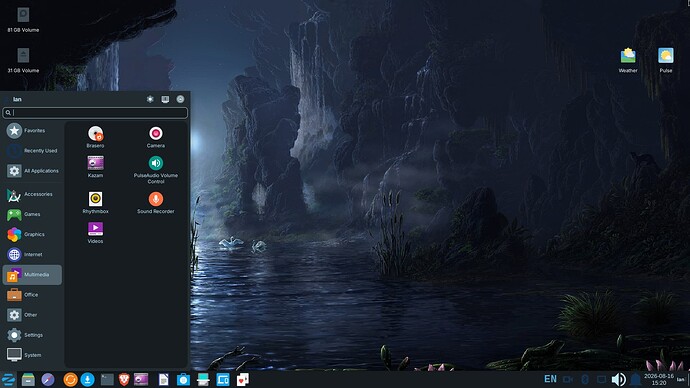This screenshot has height=388, width=690.
Task: Launch the compass web browser in taskbar
Action: tap(48, 379)
